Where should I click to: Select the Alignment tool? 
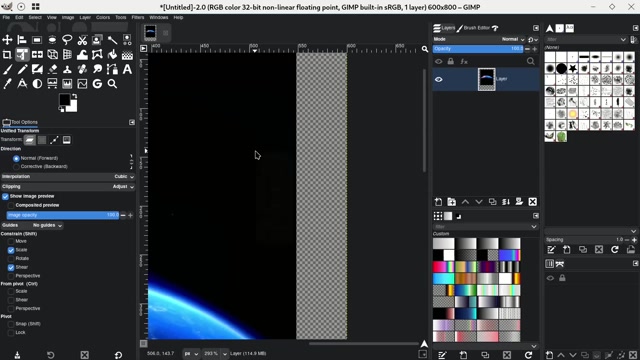click(22, 40)
